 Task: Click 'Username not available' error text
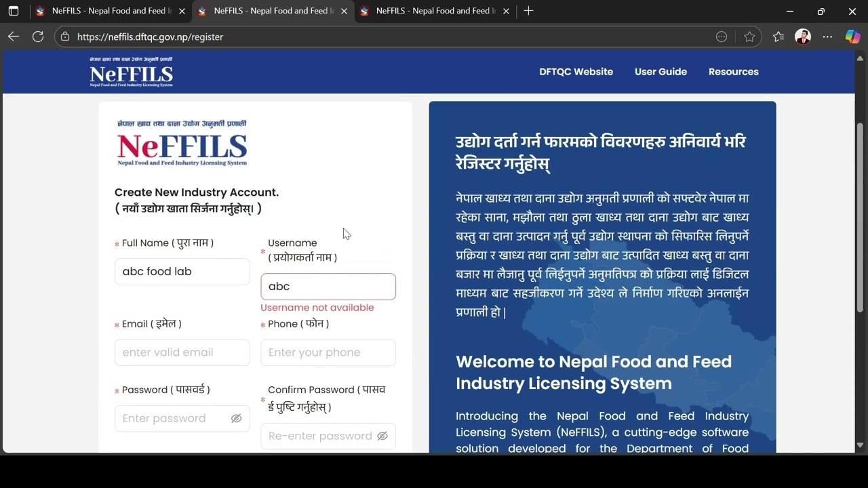point(317,308)
